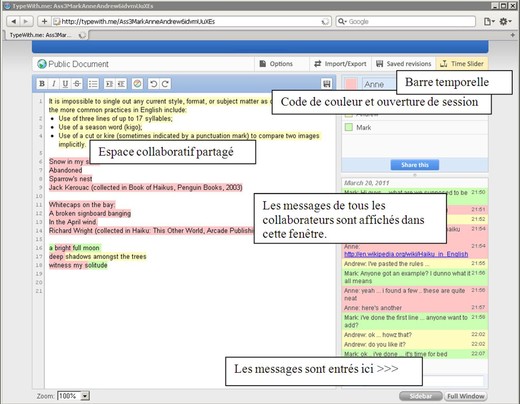Viewport: 520px width, 404px height.
Task: Apply italic style with the I icon
Action: 54,84
